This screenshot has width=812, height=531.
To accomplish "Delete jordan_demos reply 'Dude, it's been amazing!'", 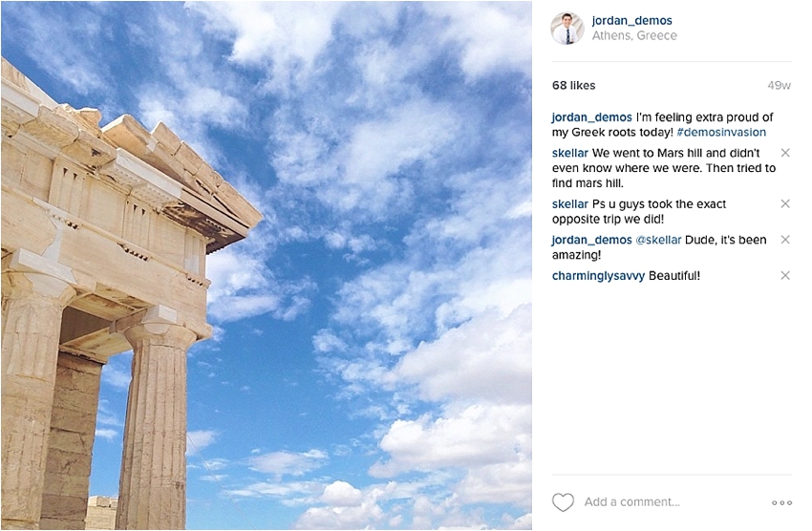I will point(785,240).
